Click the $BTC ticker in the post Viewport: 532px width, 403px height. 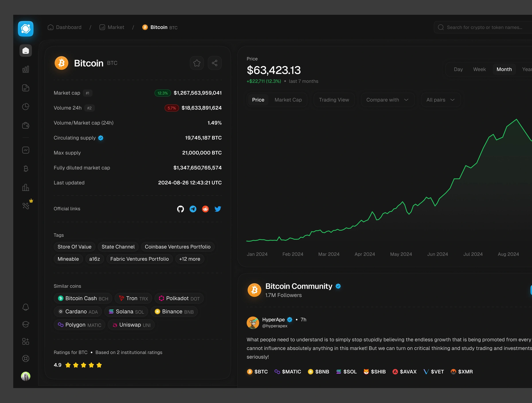point(257,372)
